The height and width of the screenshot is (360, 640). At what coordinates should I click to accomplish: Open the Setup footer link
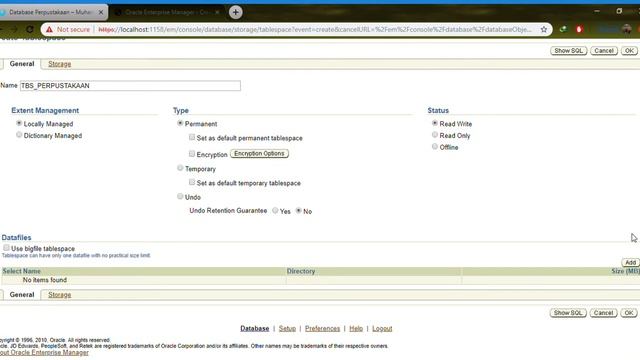(x=287, y=329)
